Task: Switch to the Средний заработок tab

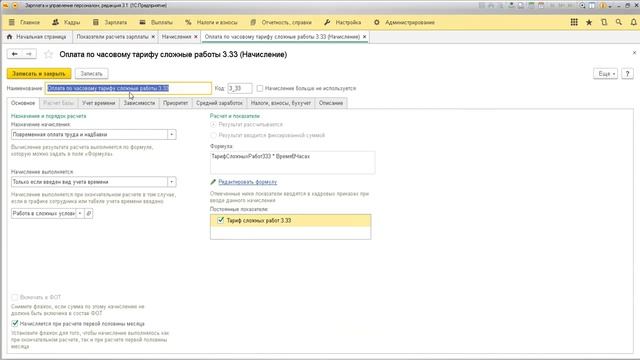Action: (219, 103)
